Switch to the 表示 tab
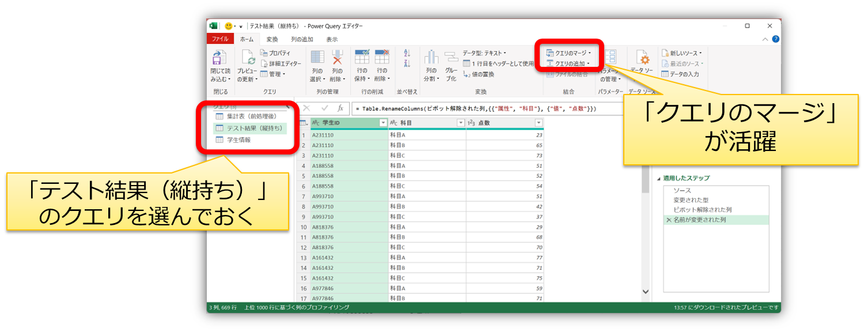 (332, 39)
